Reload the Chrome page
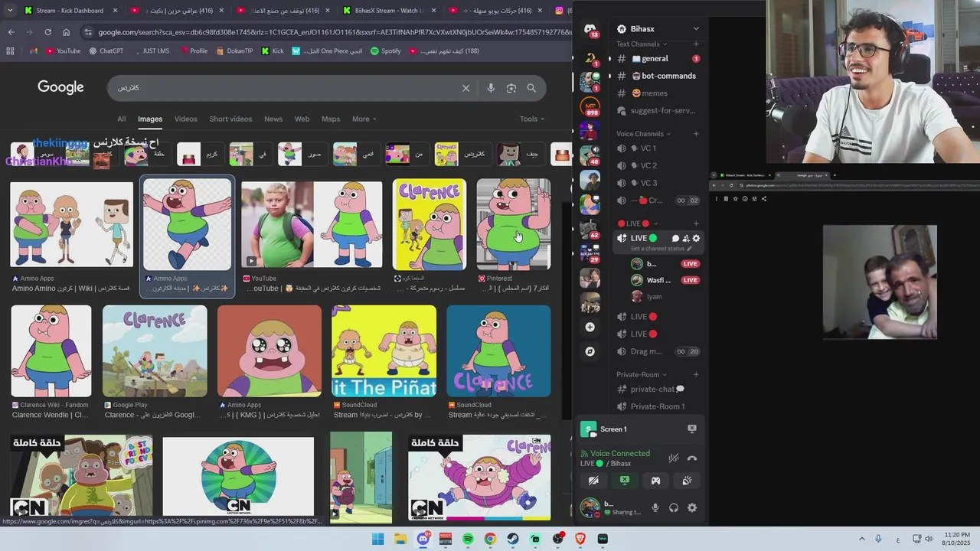 point(47,32)
